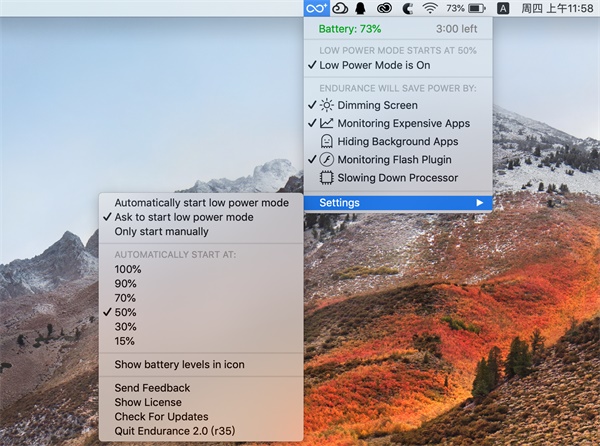The height and width of the screenshot is (446, 600).
Task: Click the Flash icon beside Monitoring Flash Plugin
Action: tap(326, 160)
